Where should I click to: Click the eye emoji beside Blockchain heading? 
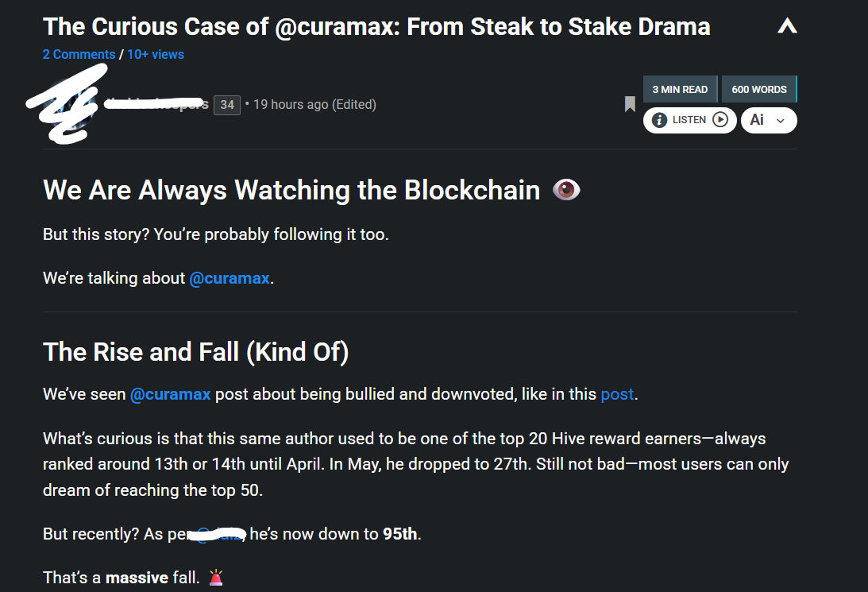pos(566,190)
